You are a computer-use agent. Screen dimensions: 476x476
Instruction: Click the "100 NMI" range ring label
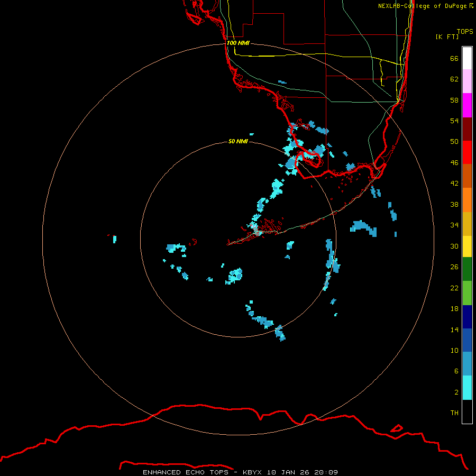[238, 43]
